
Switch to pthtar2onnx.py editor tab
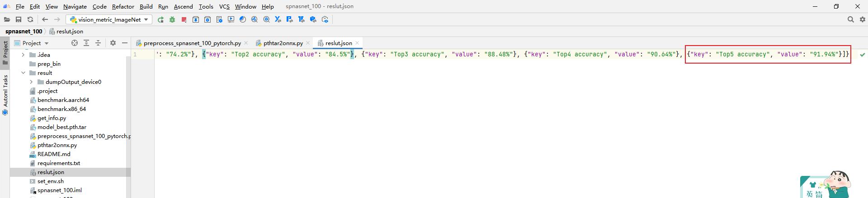[283, 43]
